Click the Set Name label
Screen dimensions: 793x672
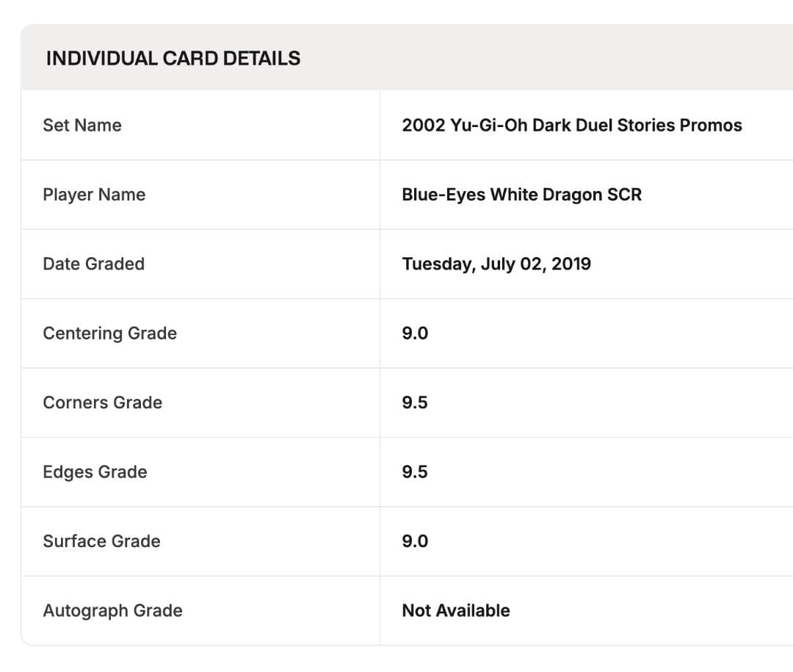tap(82, 126)
